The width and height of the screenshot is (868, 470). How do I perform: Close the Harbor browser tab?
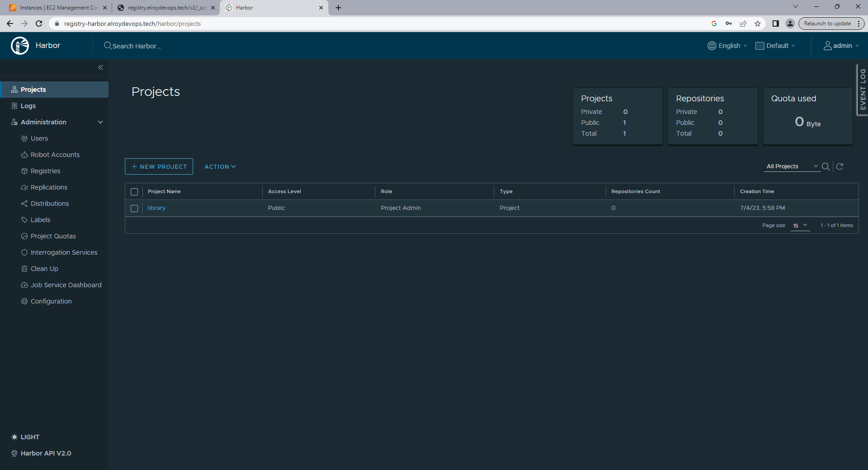(x=321, y=8)
